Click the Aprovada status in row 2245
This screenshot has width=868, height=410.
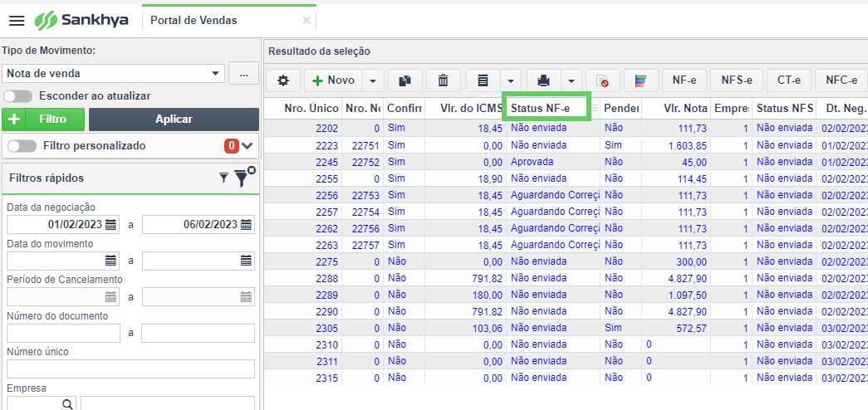tap(532, 162)
